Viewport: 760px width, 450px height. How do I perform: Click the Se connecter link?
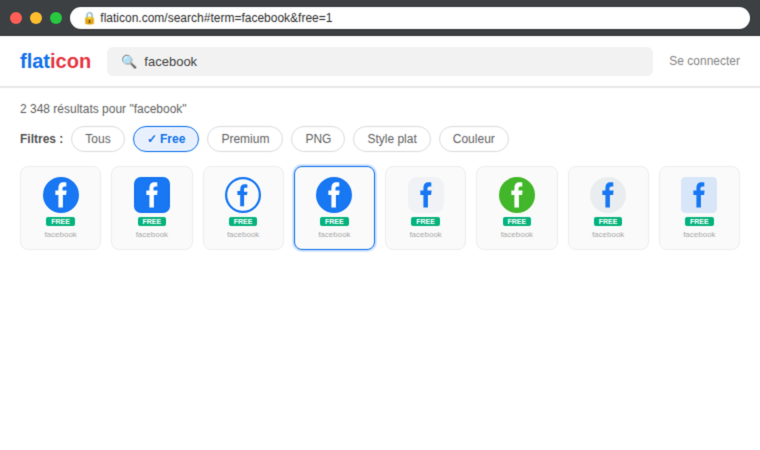click(704, 61)
